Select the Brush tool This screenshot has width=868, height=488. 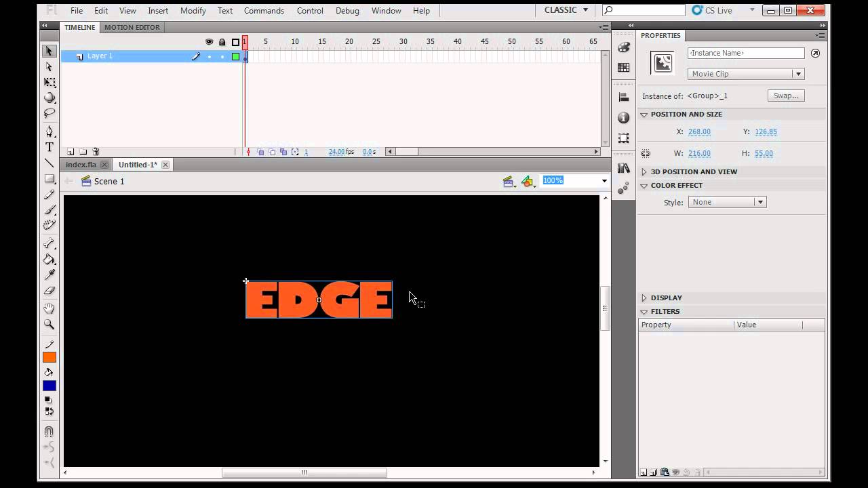(x=50, y=210)
